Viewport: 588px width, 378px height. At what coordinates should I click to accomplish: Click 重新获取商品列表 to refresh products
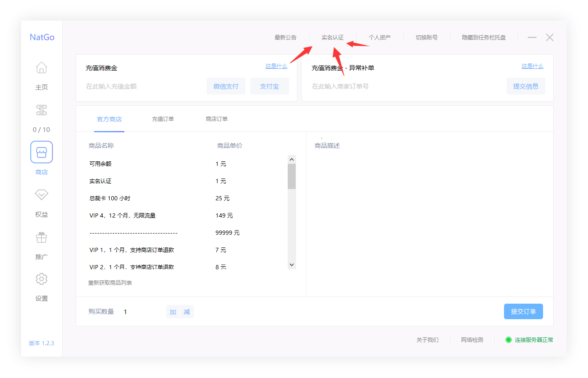[x=109, y=283]
